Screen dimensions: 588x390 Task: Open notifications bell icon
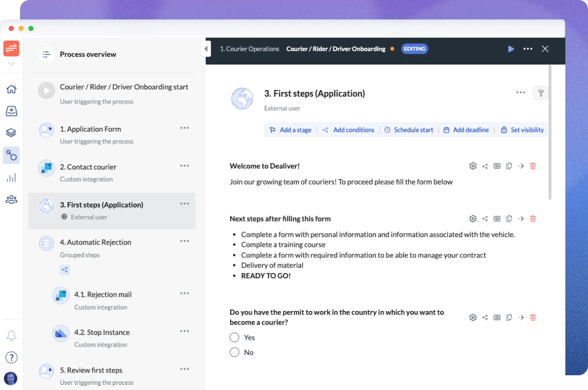click(11, 336)
